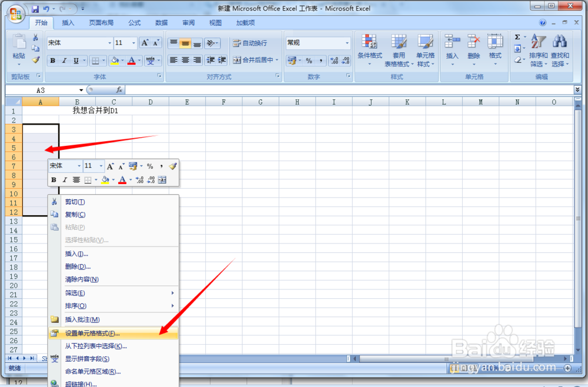Screen dimensions: 588x387
Task: Switch to 数据 ribbon tab
Action: pos(161,22)
